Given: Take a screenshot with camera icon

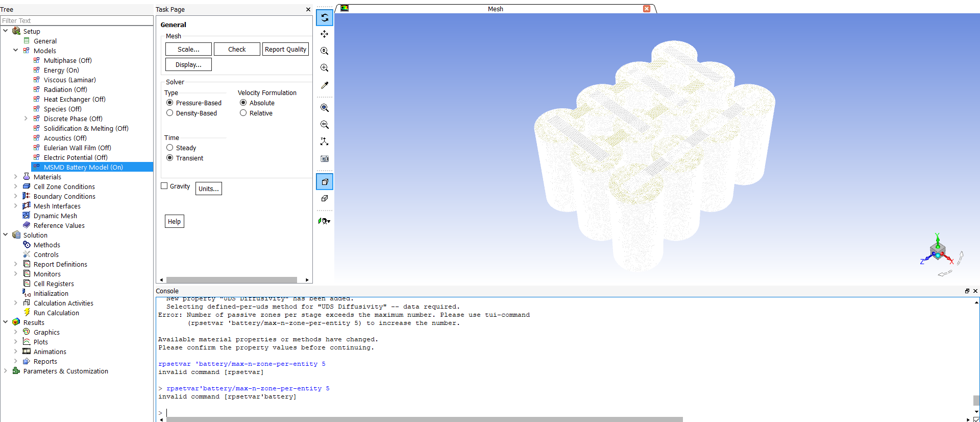Looking at the screenshot, I should pyautogui.click(x=324, y=159).
